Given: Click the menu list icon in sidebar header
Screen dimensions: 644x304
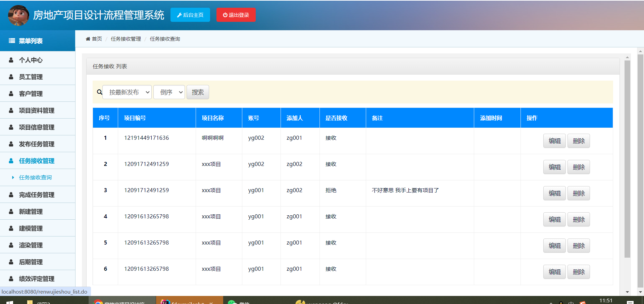Looking at the screenshot, I should [12, 41].
